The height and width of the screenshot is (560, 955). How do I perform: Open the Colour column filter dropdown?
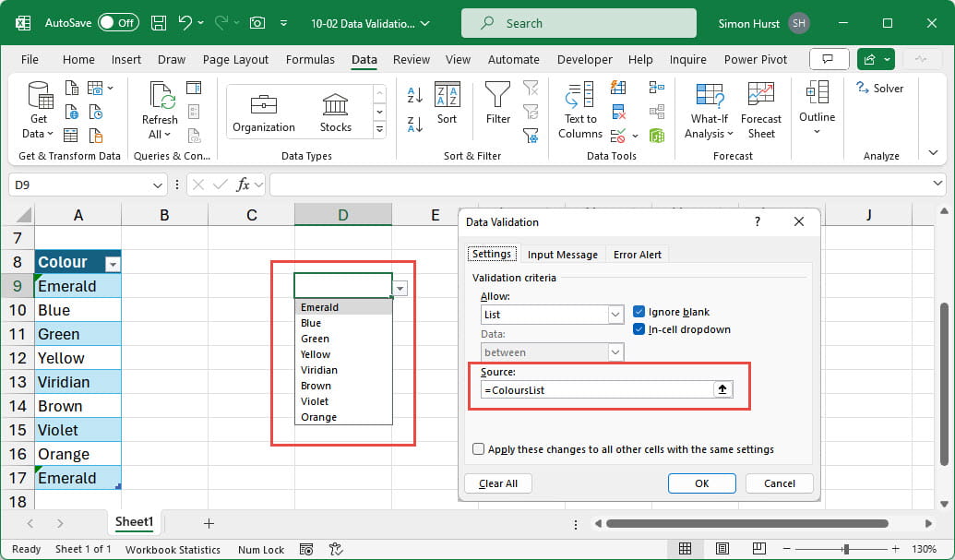[x=113, y=263]
